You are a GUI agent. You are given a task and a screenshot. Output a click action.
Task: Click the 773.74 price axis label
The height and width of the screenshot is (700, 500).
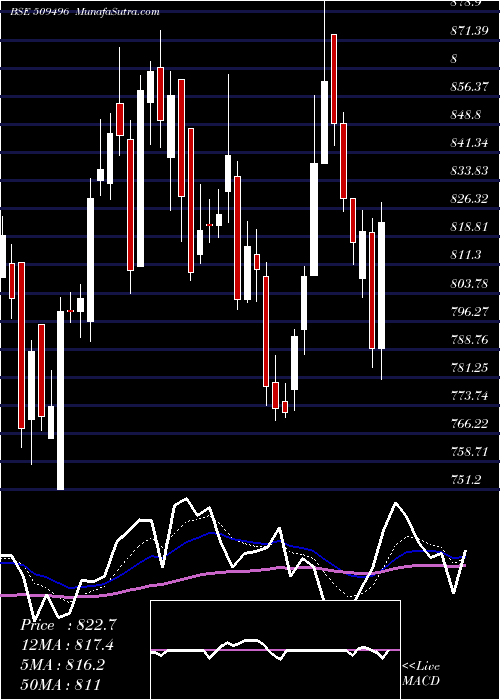tap(469, 396)
